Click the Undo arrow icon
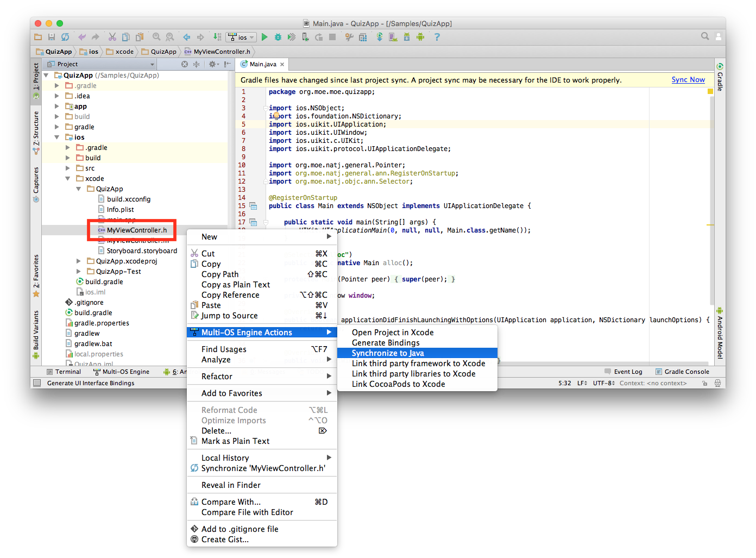 click(x=82, y=37)
